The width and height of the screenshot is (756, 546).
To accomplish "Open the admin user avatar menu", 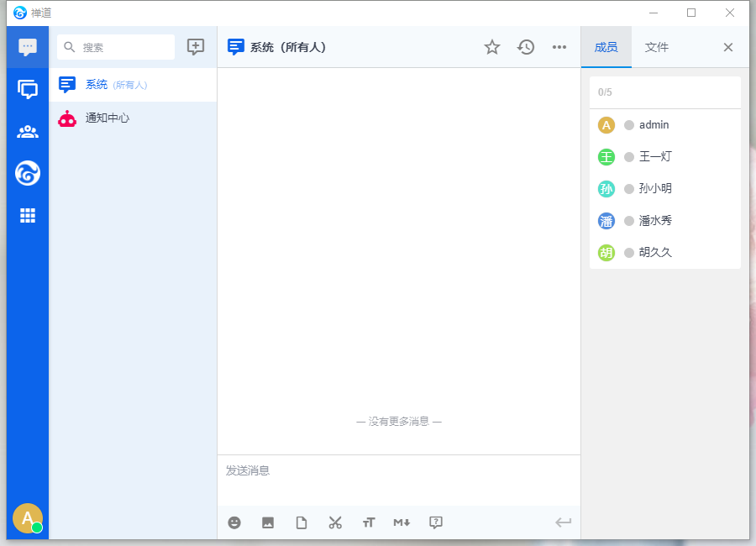I will (28, 519).
